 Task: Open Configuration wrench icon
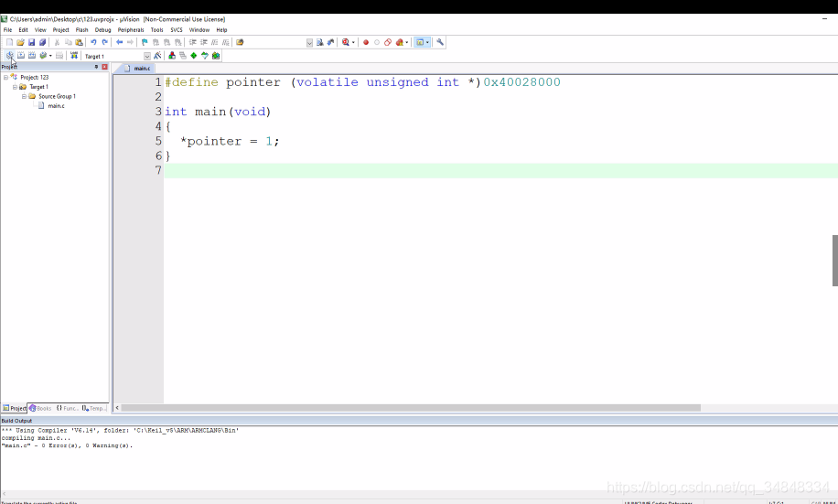(440, 42)
